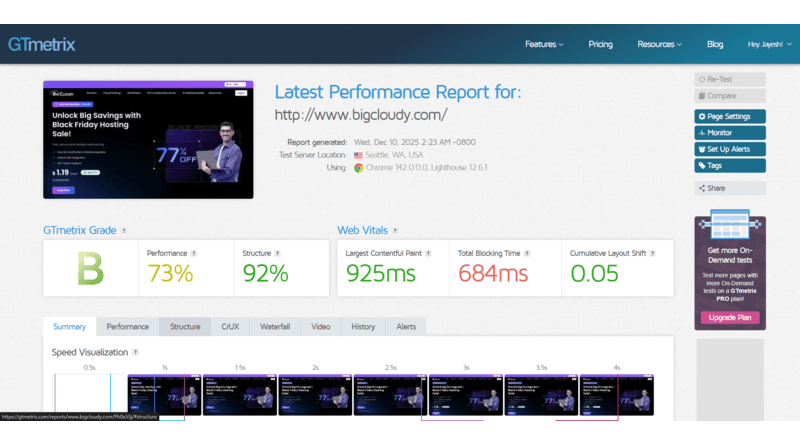Screen dimensions: 800x445
Task: Open the History tab
Action: (363, 327)
